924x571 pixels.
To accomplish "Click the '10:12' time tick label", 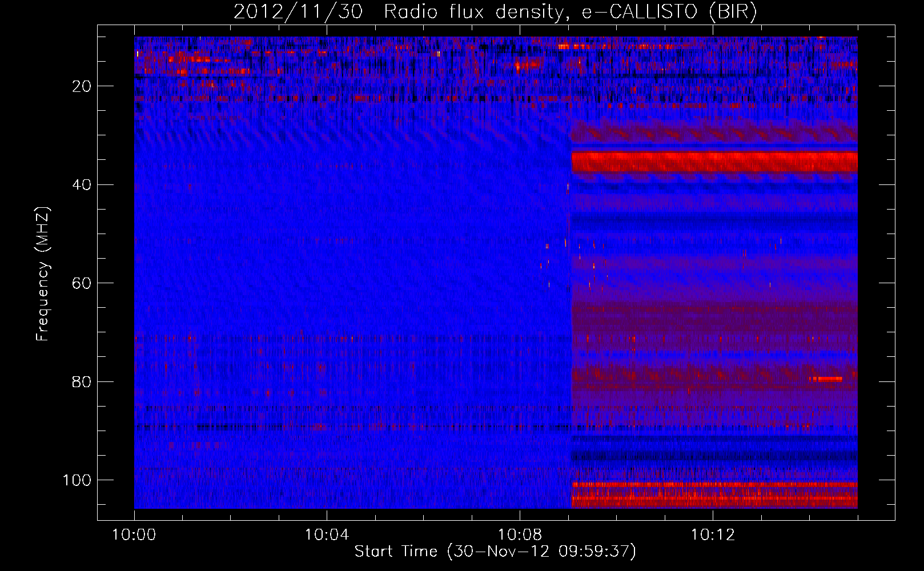I will 713,535.
